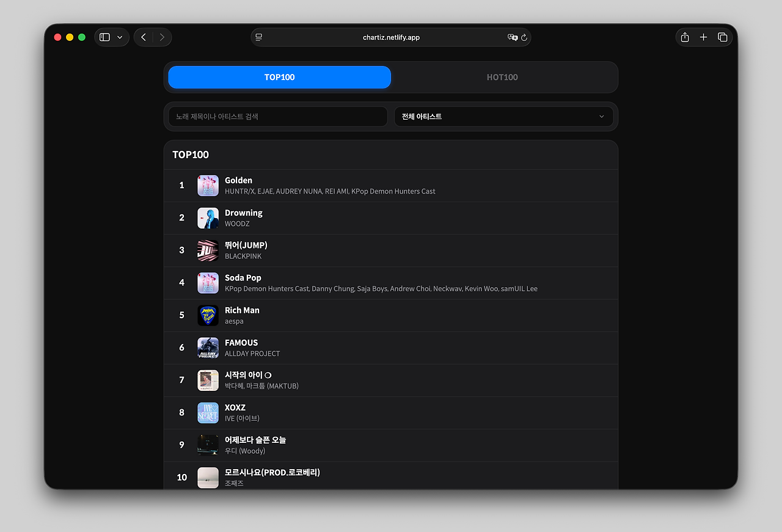Click the Rich Man aespa album art
Image resolution: width=782 pixels, height=532 pixels.
(x=208, y=315)
